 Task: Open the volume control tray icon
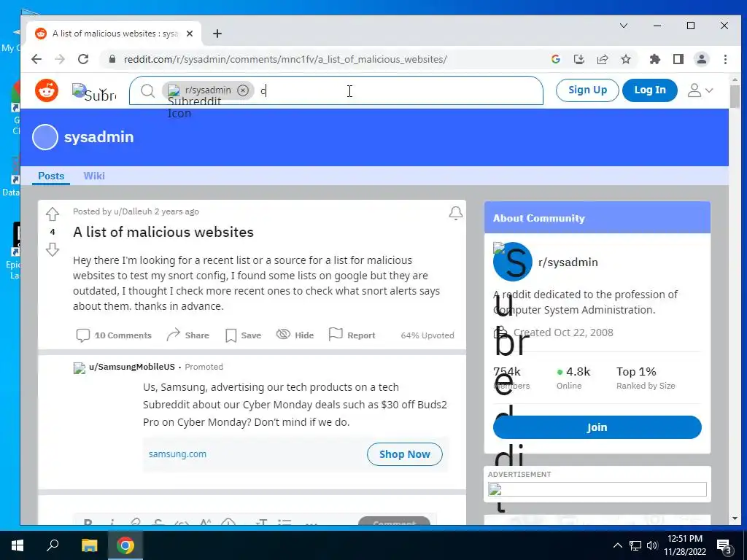(x=652, y=545)
